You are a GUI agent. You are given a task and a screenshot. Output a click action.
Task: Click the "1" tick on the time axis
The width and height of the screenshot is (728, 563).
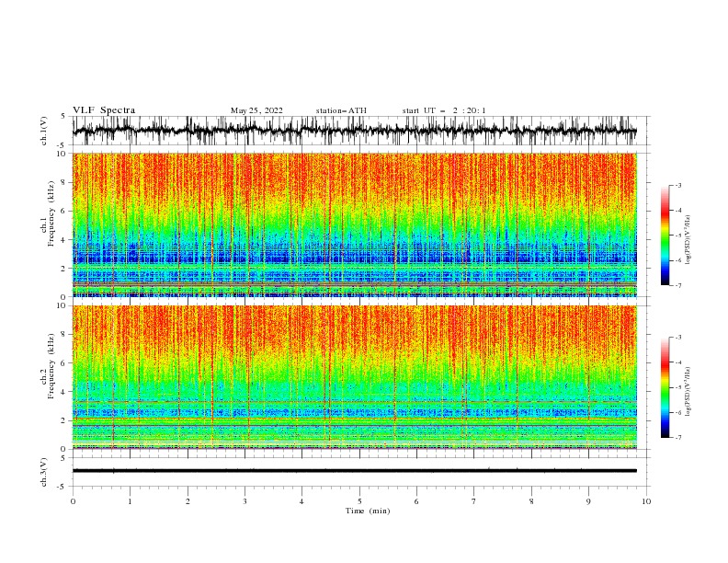point(130,501)
